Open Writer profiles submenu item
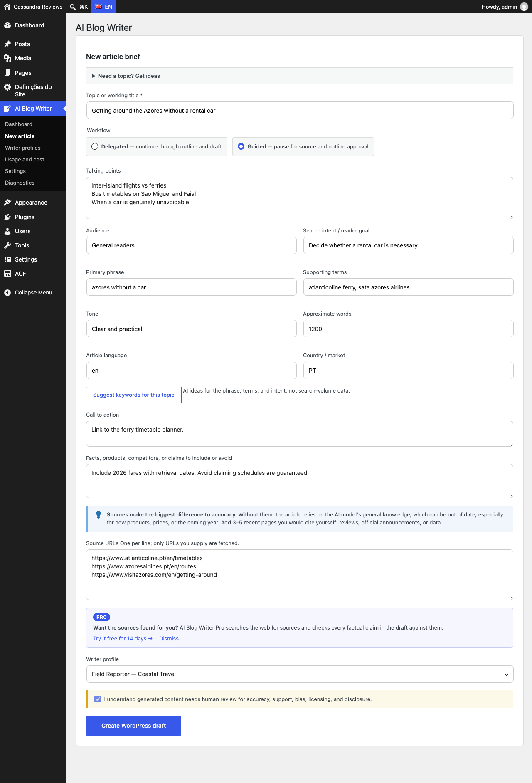The image size is (532, 783). pos(23,148)
